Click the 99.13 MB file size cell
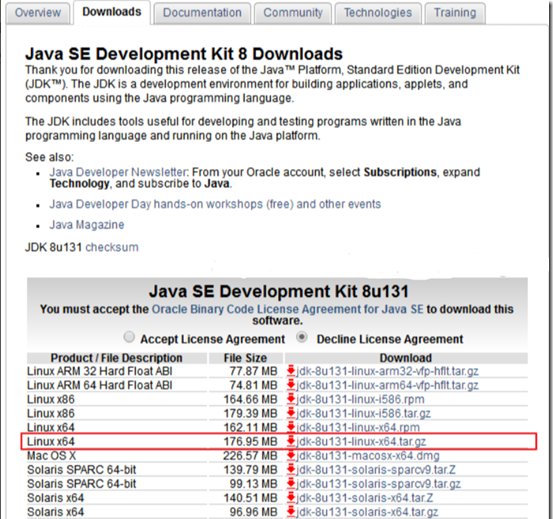The width and height of the screenshot is (553, 519). click(x=254, y=484)
